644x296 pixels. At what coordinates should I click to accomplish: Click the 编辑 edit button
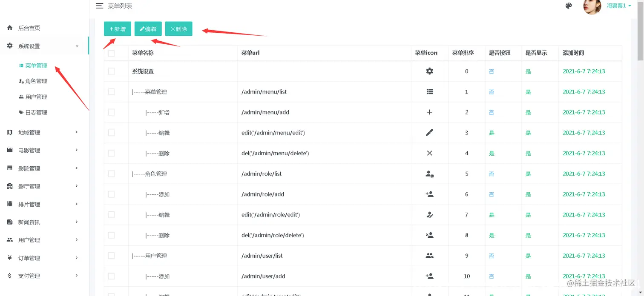(x=148, y=29)
